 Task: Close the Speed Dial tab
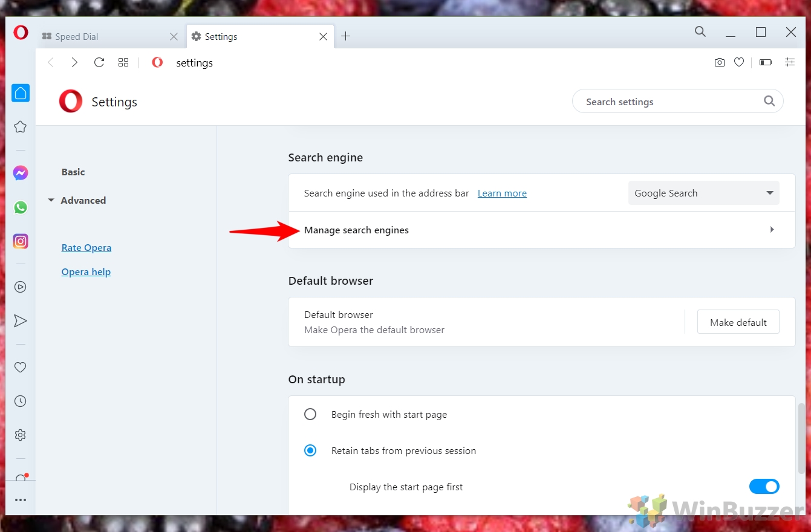coord(174,37)
